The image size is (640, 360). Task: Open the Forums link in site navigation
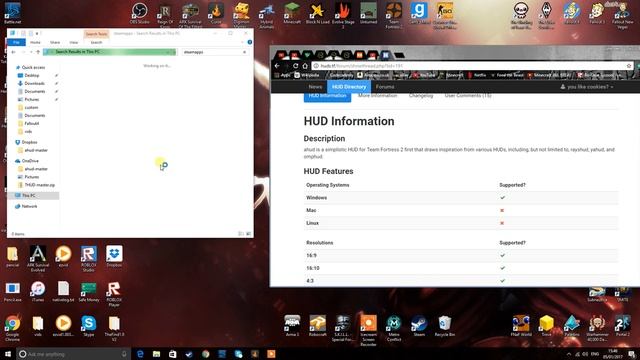tap(385, 87)
